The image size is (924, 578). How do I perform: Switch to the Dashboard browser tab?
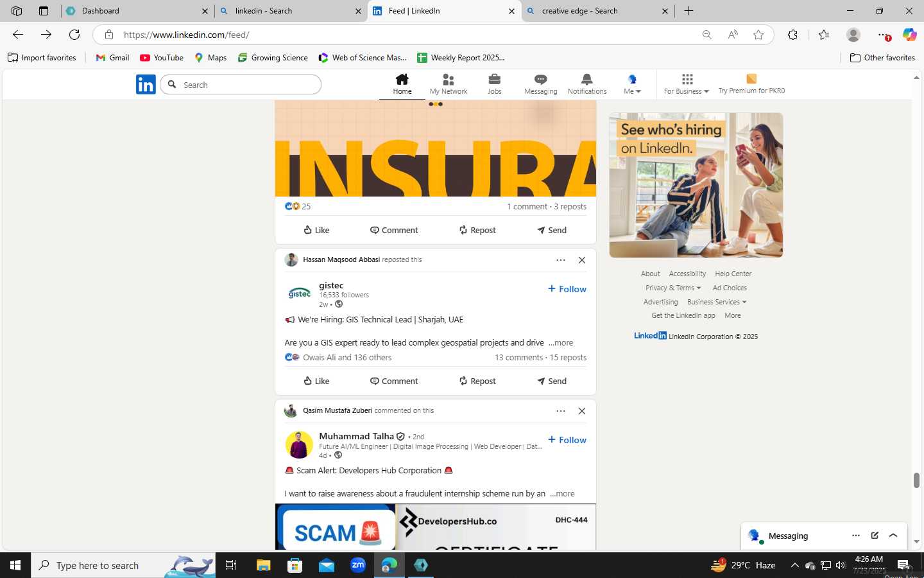pyautogui.click(x=137, y=11)
